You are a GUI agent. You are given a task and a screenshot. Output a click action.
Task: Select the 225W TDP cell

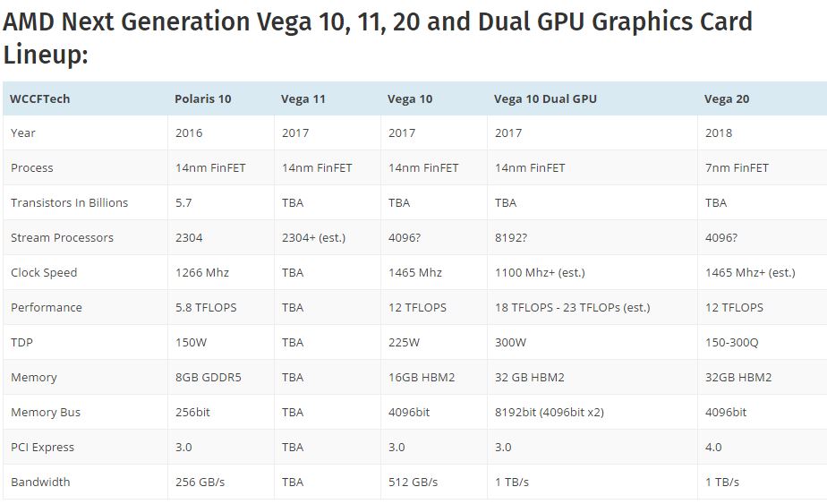point(404,342)
